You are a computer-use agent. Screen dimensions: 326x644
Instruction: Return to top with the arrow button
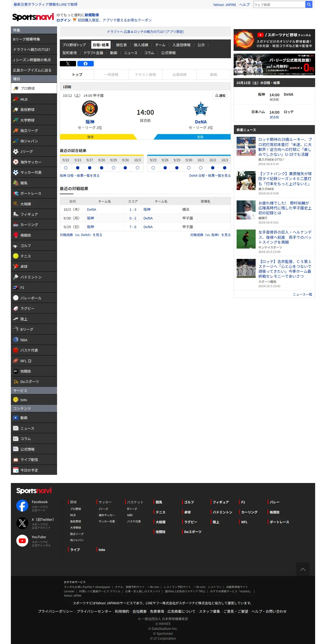pos(303,569)
